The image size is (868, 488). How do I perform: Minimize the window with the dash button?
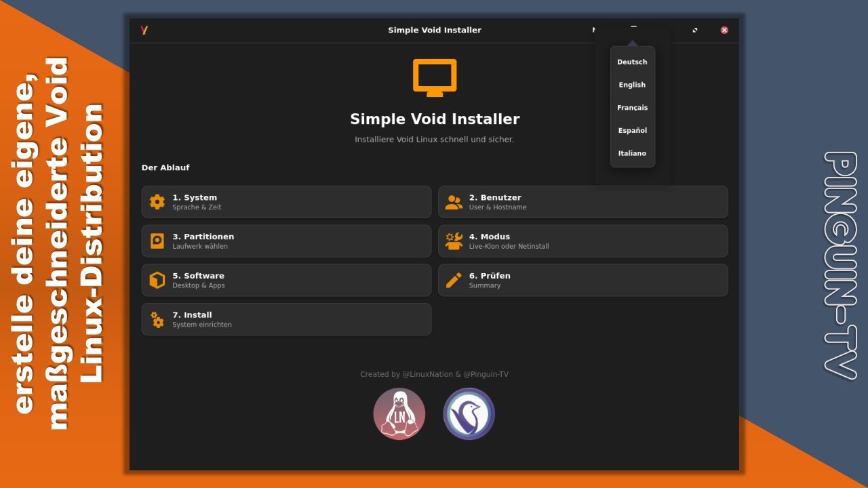tap(633, 27)
